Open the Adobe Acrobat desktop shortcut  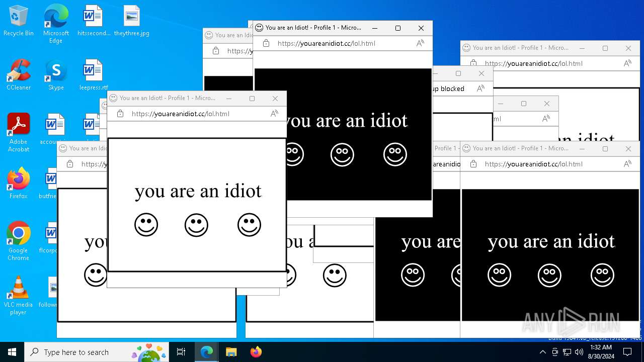19,133
